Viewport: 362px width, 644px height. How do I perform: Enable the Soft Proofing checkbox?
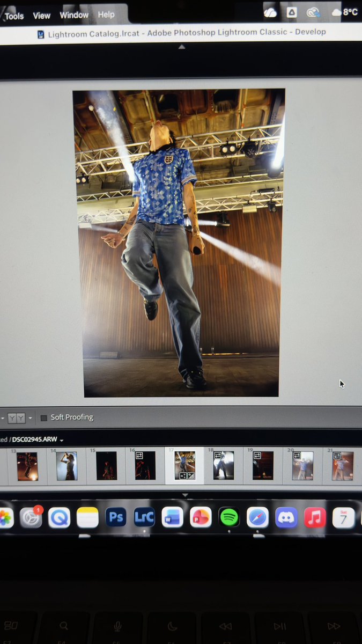(x=44, y=418)
